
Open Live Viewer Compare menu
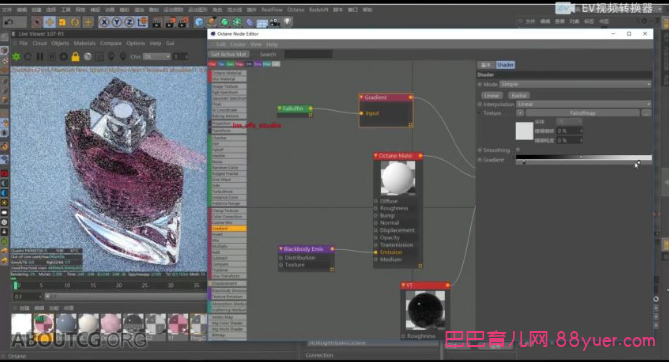coord(111,43)
